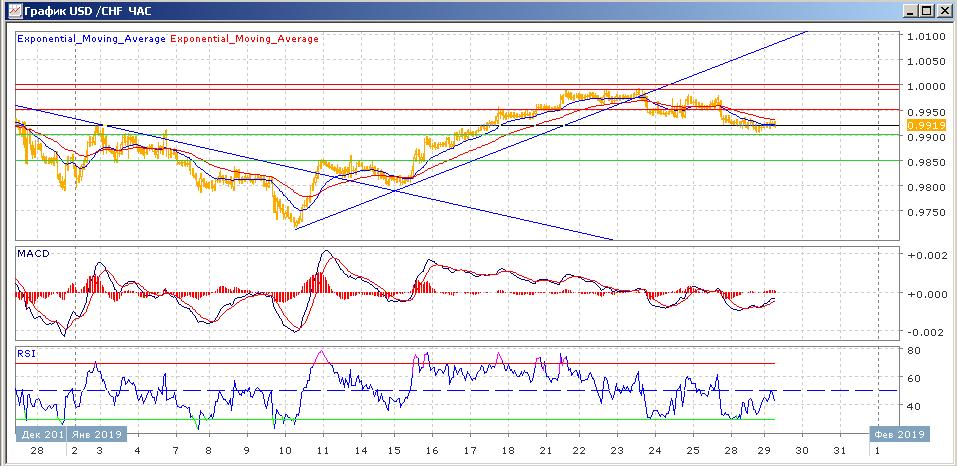Minimize the USD/CHF chart window
Image resolution: width=957 pixels, height=470 pixels.
911,11
